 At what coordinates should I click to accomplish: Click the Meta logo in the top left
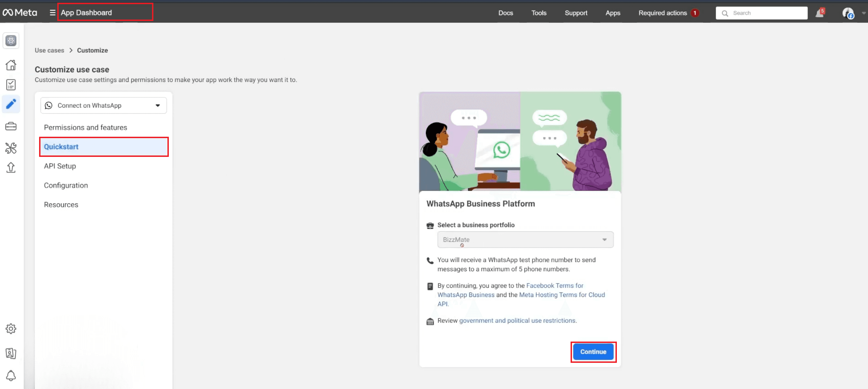20,12
